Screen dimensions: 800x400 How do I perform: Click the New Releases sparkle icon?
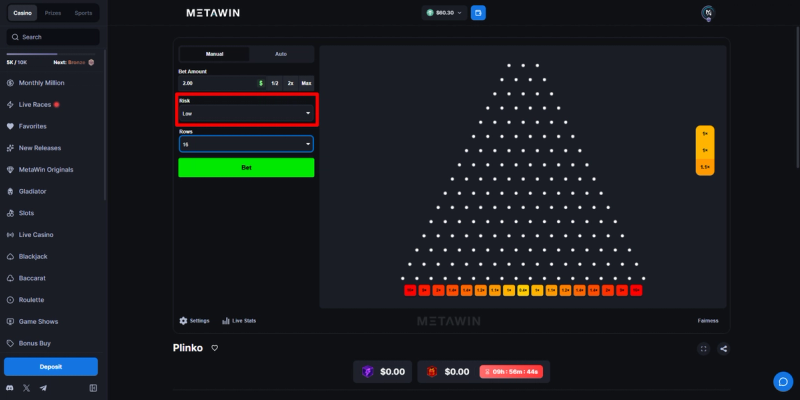pyautogui.click(x=10, y=148)
